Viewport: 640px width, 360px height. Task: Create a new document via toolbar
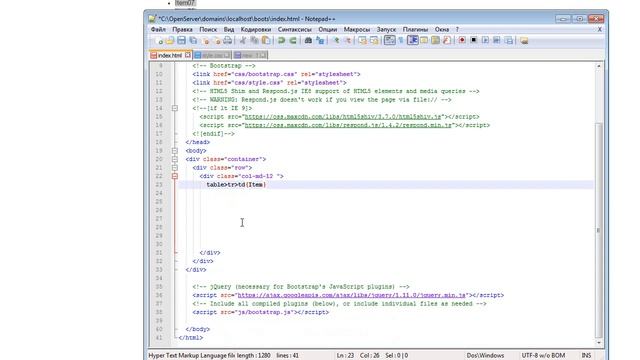pyautogui.click(x=158, y=40)
